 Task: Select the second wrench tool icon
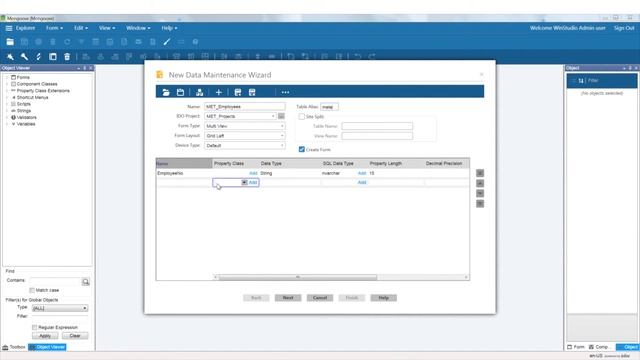[x=24, y=57]
